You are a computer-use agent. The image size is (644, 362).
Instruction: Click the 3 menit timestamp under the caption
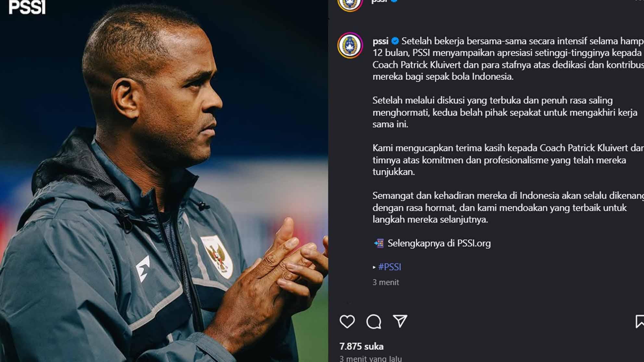point(386,282)
